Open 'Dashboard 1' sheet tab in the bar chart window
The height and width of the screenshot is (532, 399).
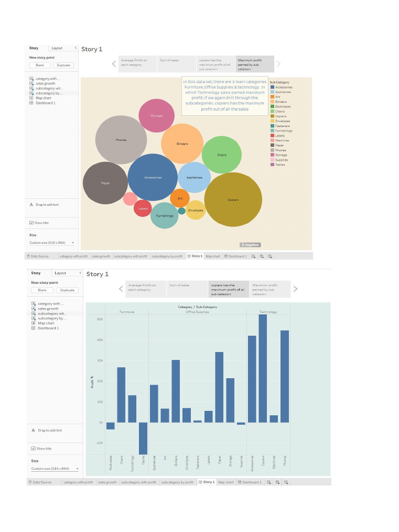tap(250, 482)
